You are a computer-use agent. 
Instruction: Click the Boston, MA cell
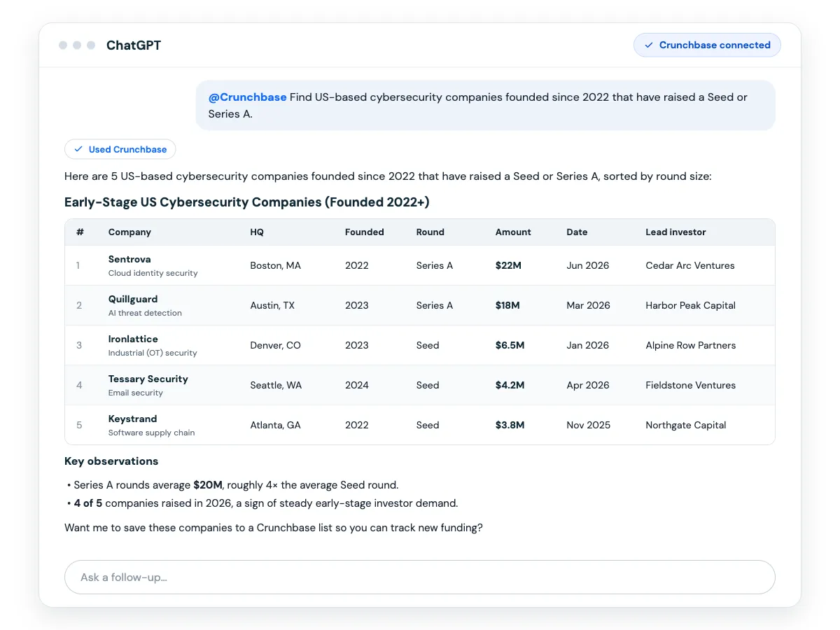[x=275, y=265]
